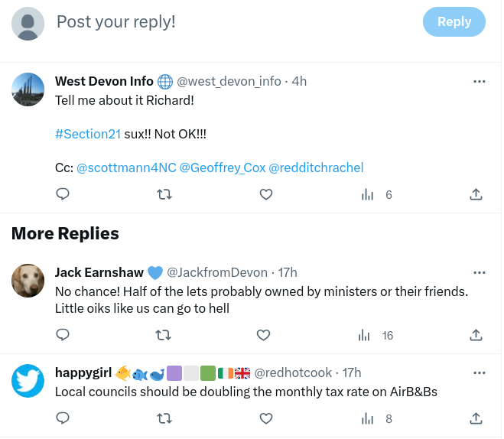The height and width of the screenshot is (439, 504).
Task: Open more options on Jack Earnshaw's reply
Action: tap(480, 272)
